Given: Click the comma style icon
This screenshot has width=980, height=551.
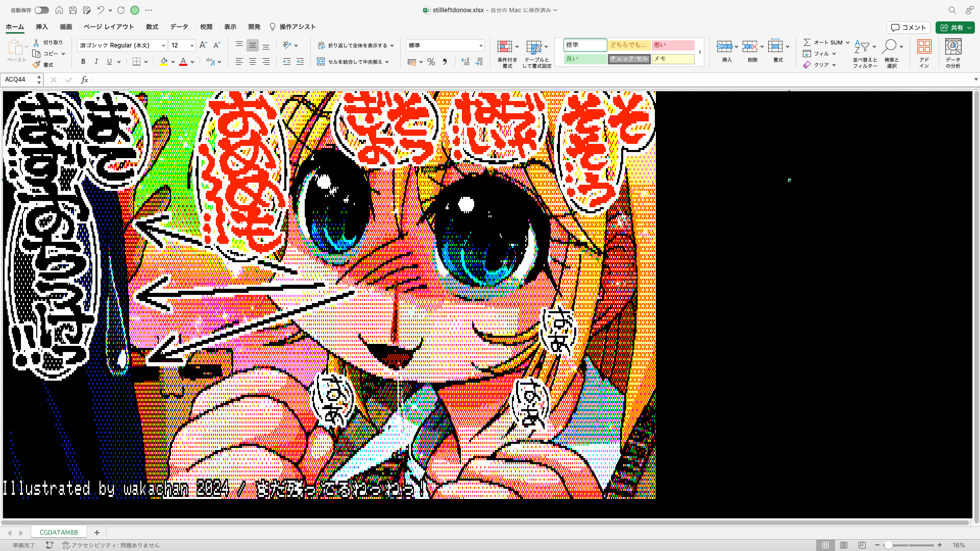Looking at the screenshot, I should point(445,62).
